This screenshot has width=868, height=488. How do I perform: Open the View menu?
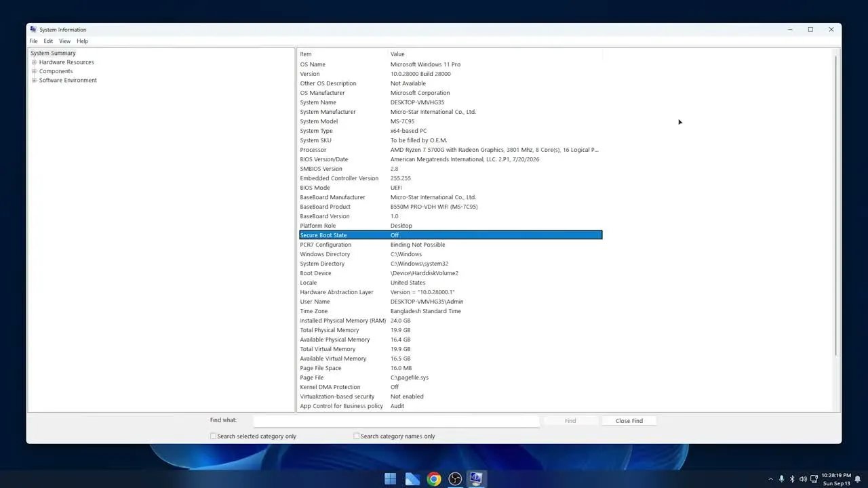[64, 41]
